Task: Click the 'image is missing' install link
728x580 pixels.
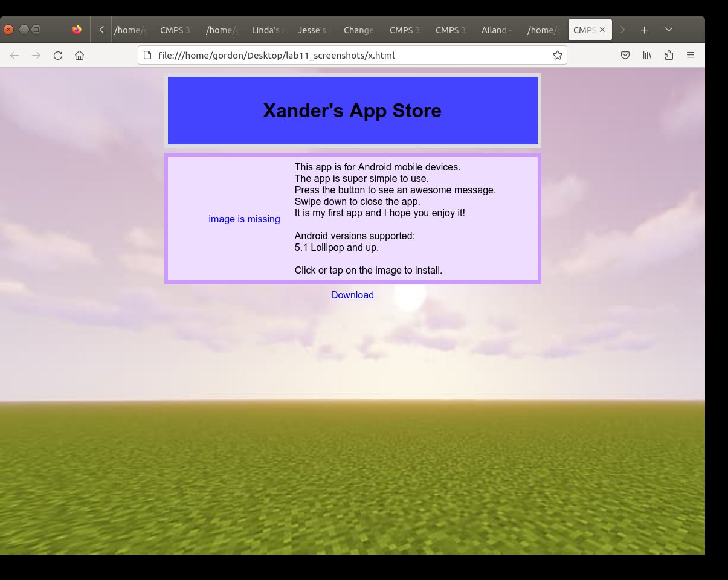Action: point(244,219)
